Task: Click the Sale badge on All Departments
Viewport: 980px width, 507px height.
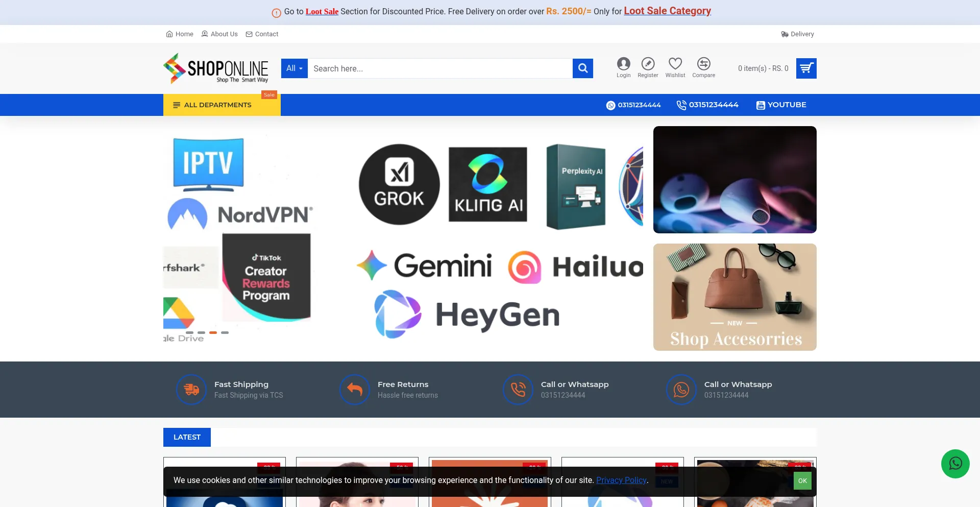Action: click(x=269, y=95)
